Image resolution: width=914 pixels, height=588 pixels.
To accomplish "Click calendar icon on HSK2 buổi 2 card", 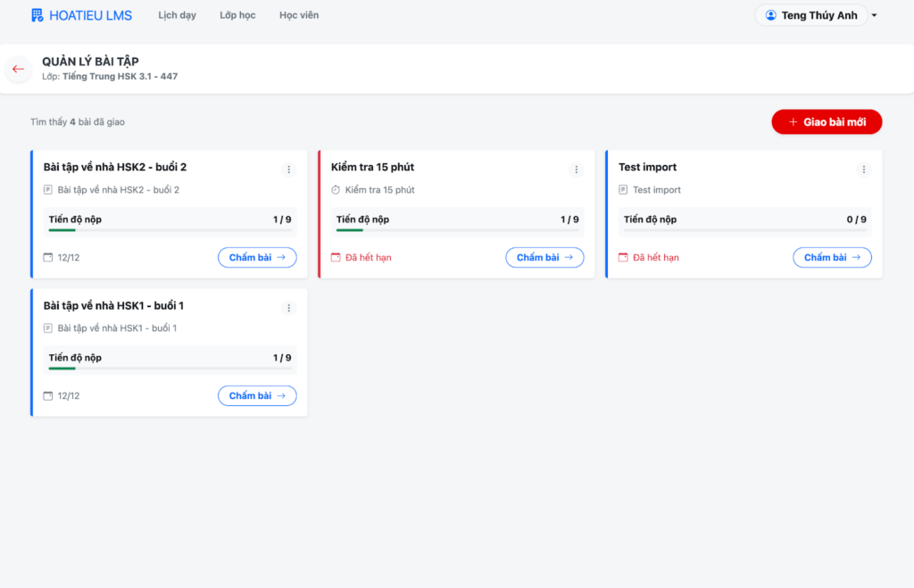I will pyautogui.click(x=48, y=258).
